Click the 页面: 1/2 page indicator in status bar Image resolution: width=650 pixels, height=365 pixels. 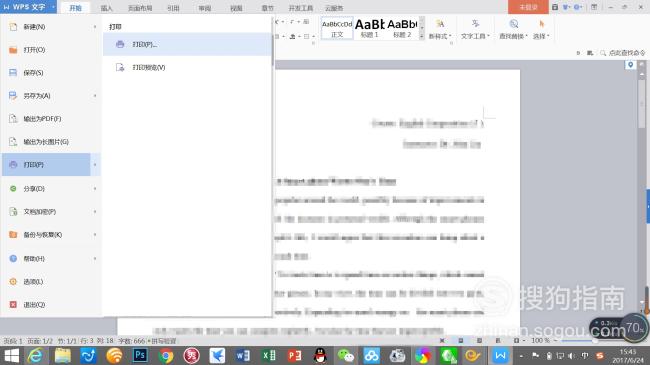click(x=40, y=341)
